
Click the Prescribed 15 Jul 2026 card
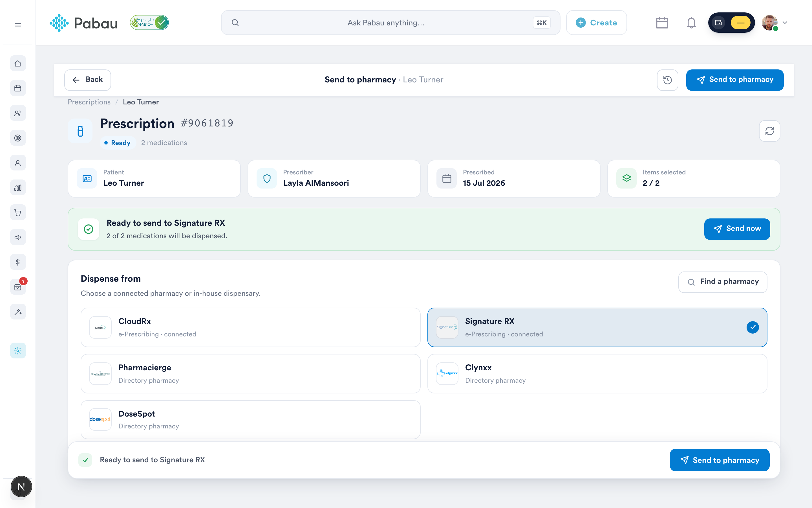pos(514,178)
